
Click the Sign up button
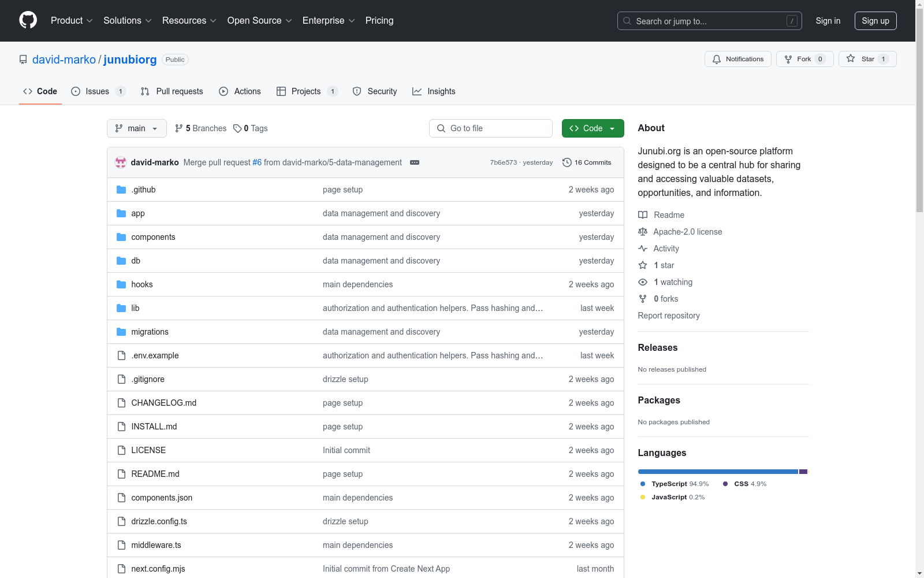pos(875,21)
